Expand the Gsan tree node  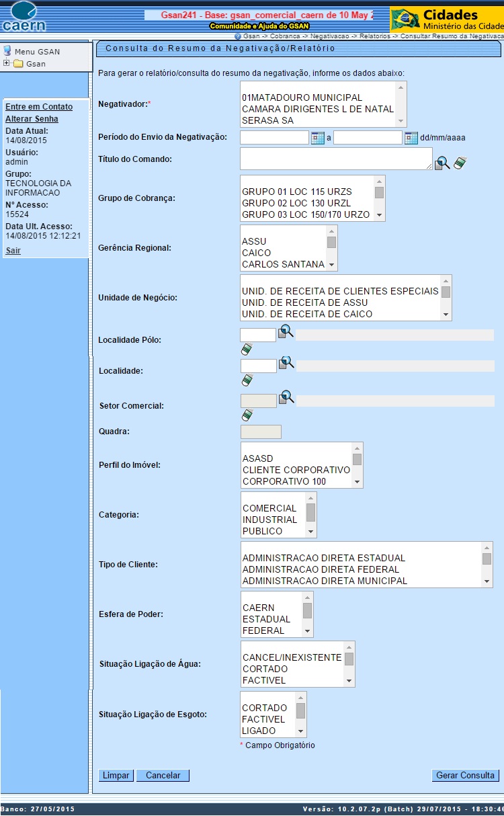coord(7,63)
